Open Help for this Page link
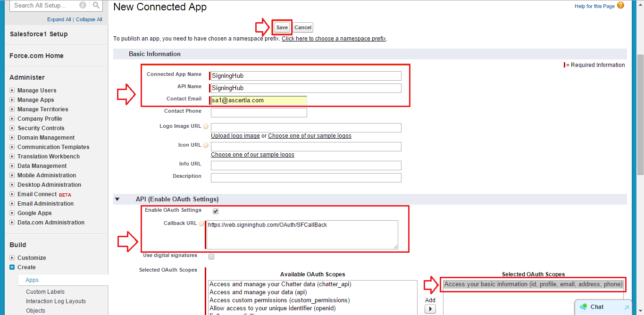 pyautogui.click(x=594, y=6)
